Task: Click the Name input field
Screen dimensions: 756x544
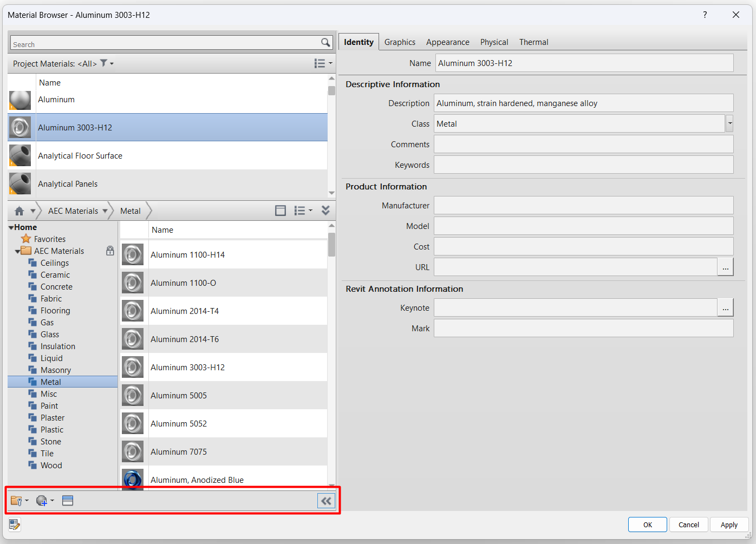Action: [x=584, y=63]
